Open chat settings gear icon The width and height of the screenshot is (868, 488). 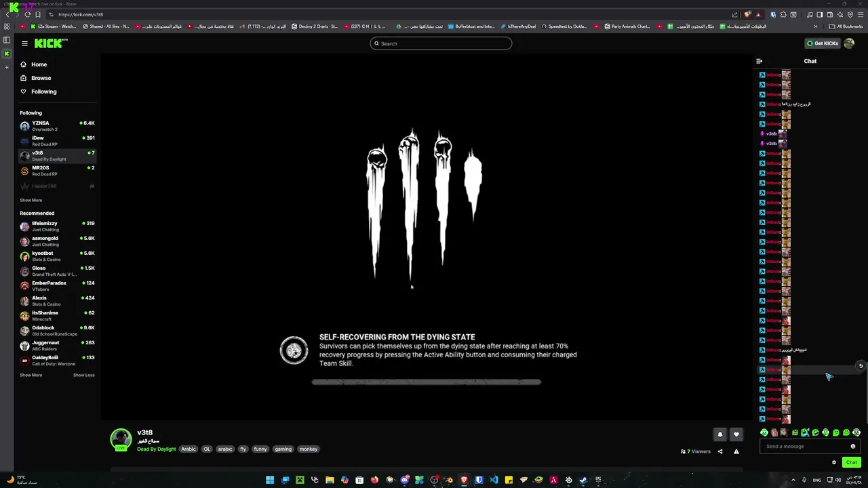pyautogui.click(x=834, y=462)
